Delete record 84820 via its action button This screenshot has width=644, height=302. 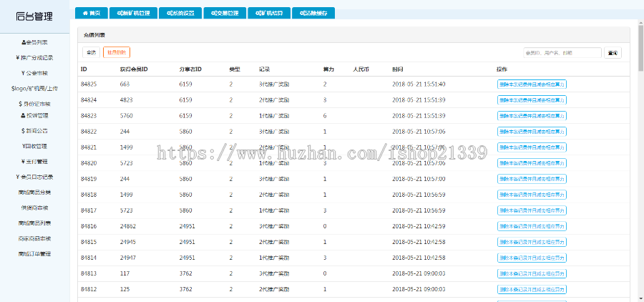coord(532,163)
